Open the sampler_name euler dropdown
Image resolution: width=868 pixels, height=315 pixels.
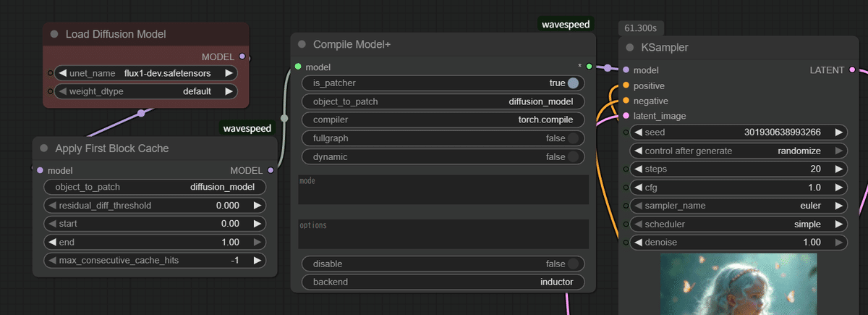(734, 206)
